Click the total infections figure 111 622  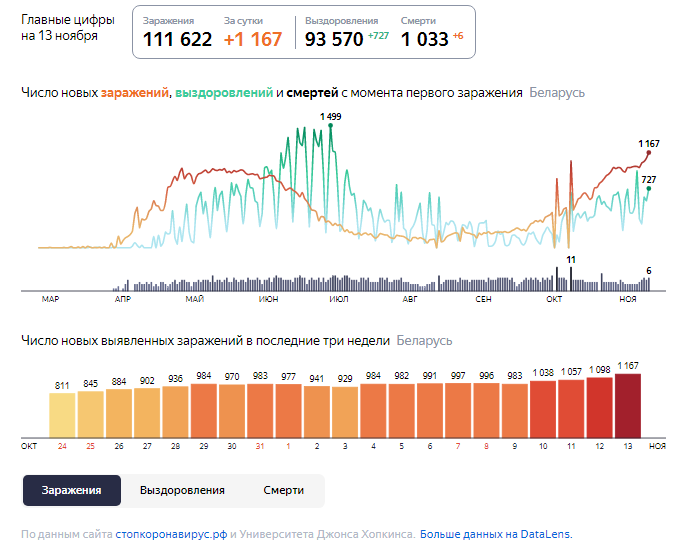[177, 39]
